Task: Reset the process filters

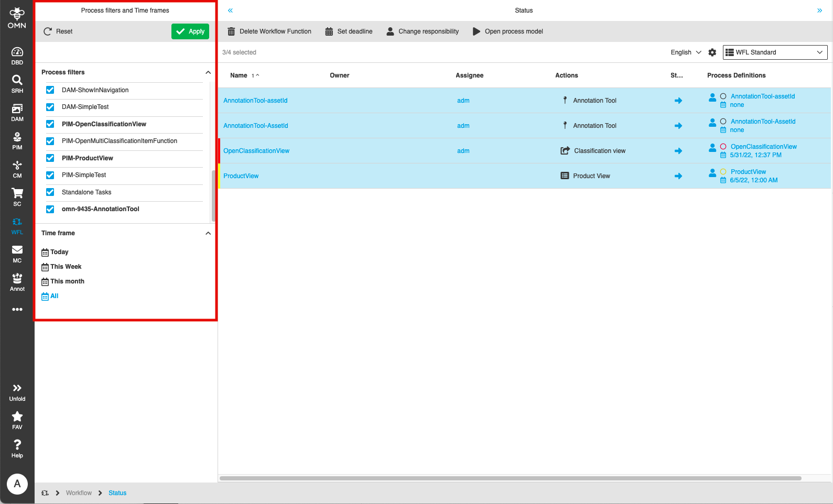Action: coord(58,31)
